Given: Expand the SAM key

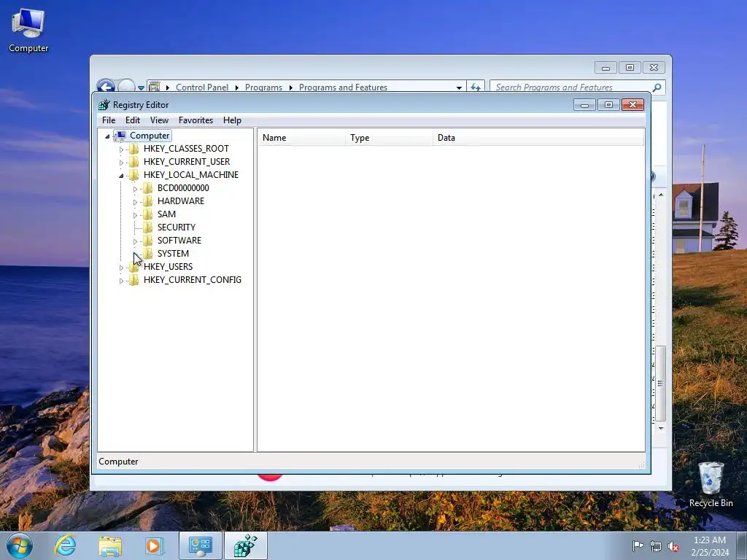Looking at the screenshot, I should [135, 215].
